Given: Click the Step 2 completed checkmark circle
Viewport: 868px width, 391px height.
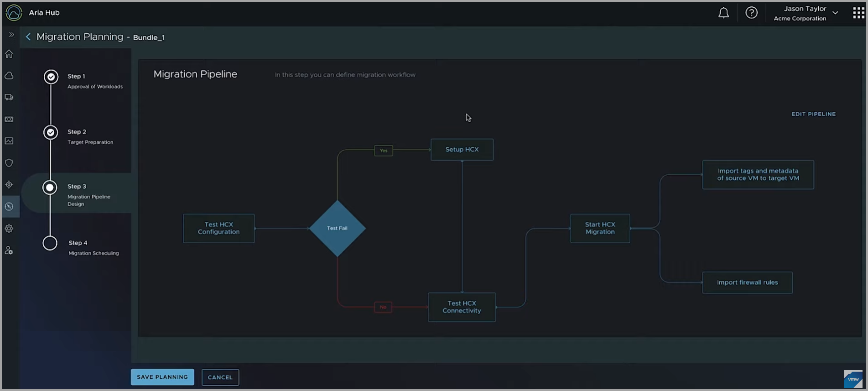Looking at the screenshot, I should coord(51,132).
